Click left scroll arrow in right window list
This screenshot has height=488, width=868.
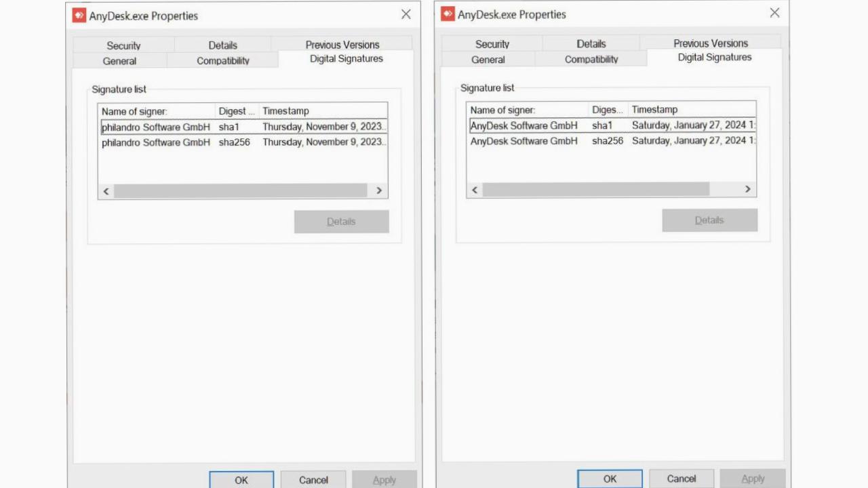(475, 190)
